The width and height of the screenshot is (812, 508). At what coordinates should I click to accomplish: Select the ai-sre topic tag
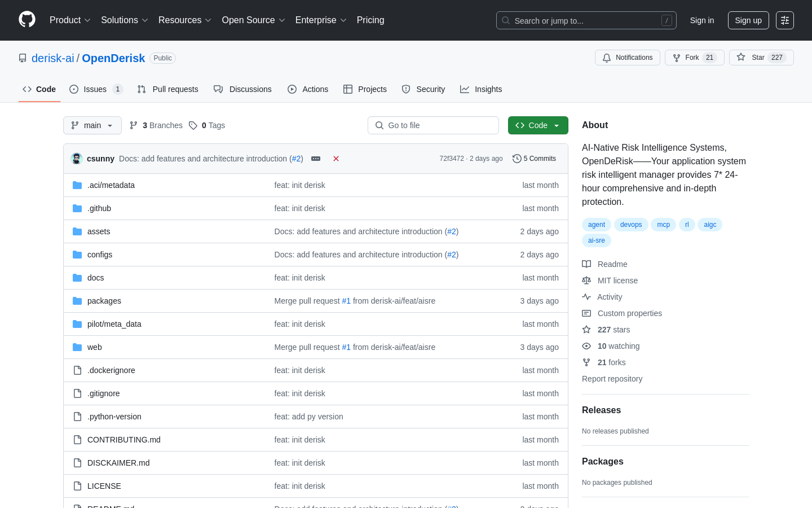(x=597, y=240)
